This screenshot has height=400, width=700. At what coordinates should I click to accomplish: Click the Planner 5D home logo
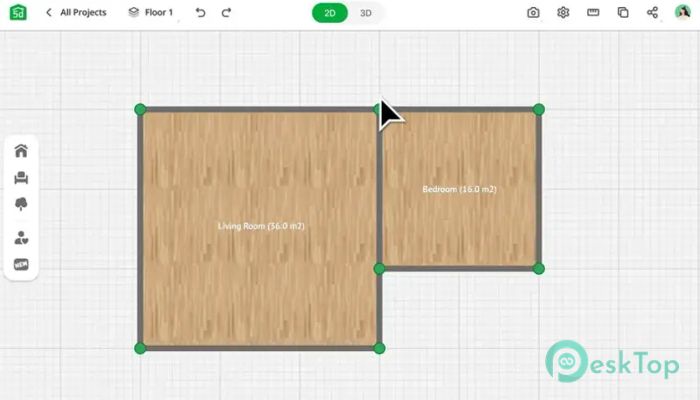click(x=18, y=12)
